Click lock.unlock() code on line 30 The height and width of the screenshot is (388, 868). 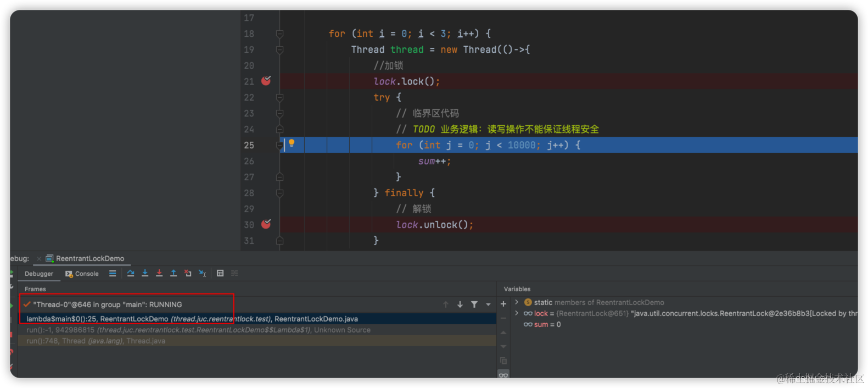(435, 225)
